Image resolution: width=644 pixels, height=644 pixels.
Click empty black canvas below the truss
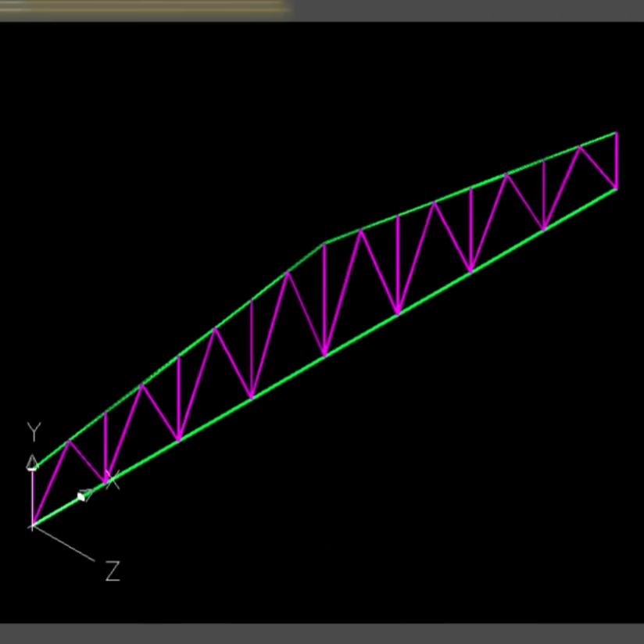point(430,508)
